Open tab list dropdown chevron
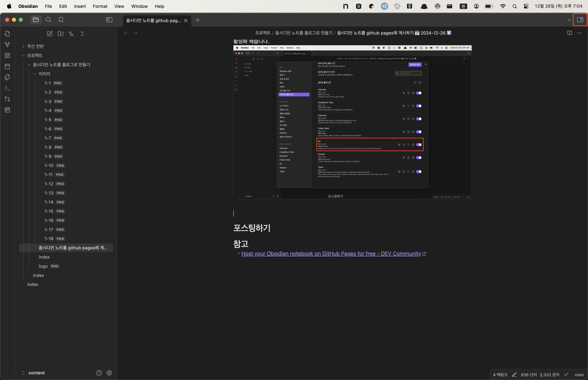 (569, 20)
